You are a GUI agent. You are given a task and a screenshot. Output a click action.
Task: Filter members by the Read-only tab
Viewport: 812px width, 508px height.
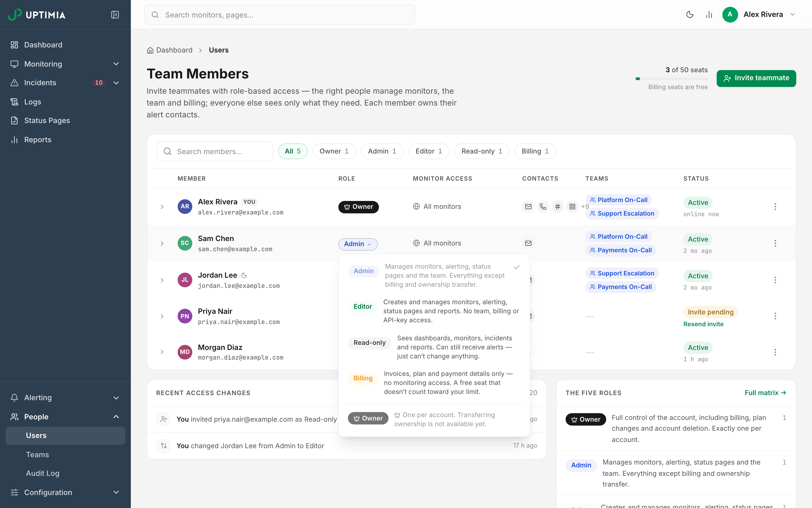point(482,151)
